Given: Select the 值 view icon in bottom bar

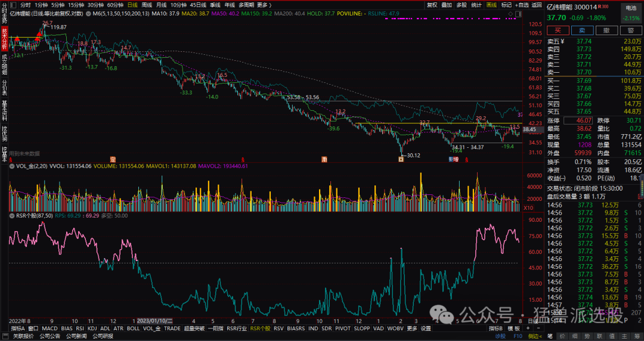Looking at the screenshot, I should pos(612,336).
